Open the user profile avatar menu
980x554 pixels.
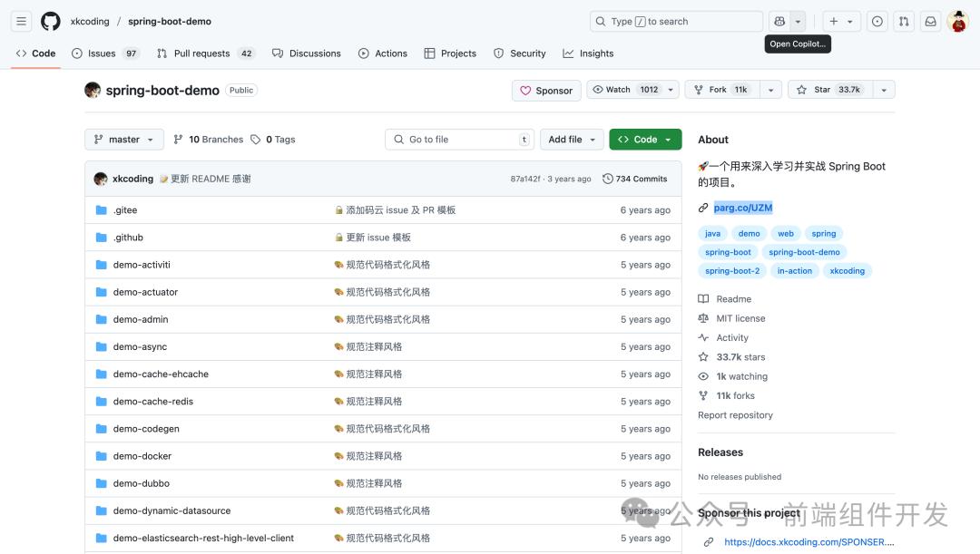[957, 21]
